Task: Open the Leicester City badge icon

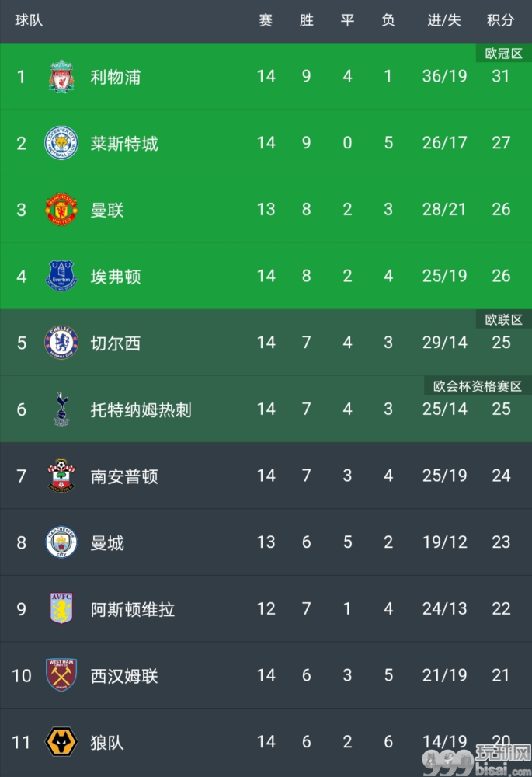Action: click(x=61, y=143)
